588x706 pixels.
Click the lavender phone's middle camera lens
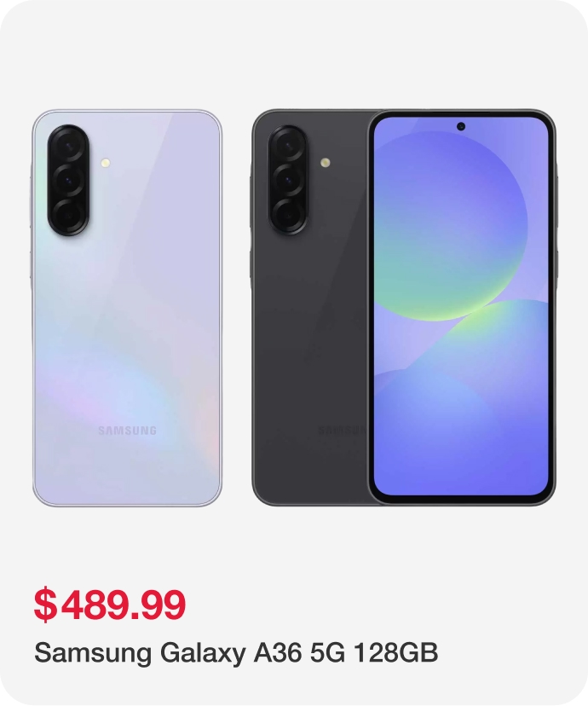(x=68, y=181)
